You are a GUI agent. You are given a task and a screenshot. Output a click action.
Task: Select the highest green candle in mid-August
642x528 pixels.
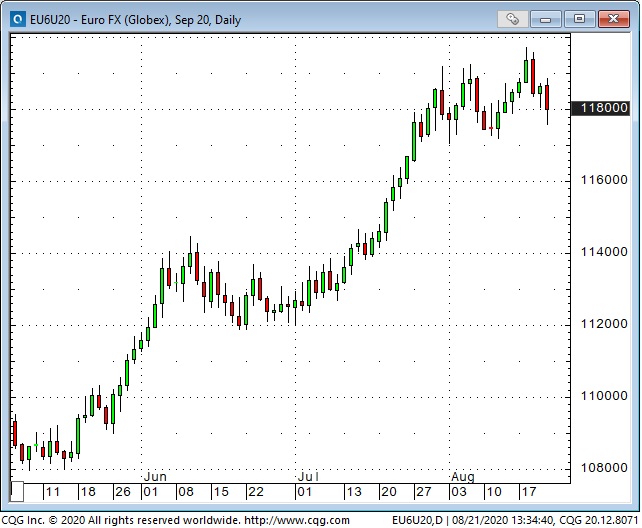pos(526,71)
